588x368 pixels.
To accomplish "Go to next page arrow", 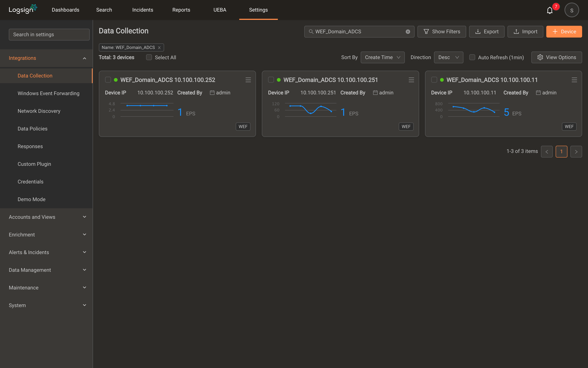I will pos(576,152).
